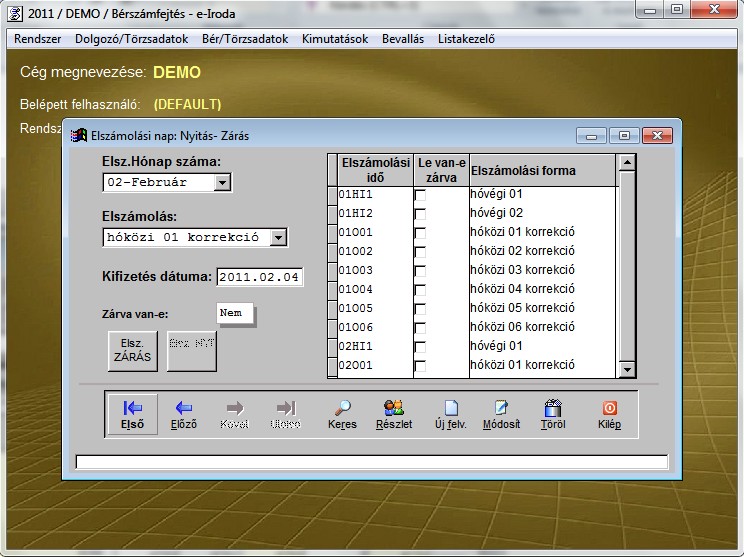
Task: Expand the Elszámolás type dropdown
Action: [279, 238]
